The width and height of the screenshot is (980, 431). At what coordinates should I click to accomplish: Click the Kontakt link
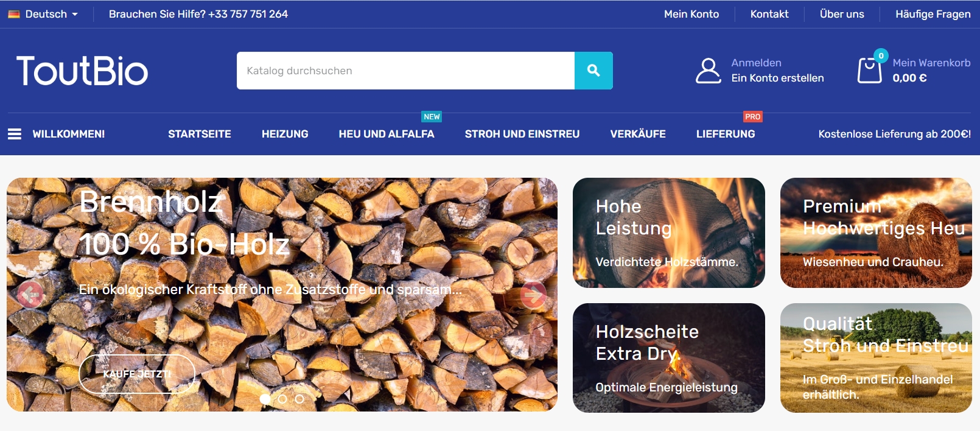pyautogui.click(x=769, y=14)
